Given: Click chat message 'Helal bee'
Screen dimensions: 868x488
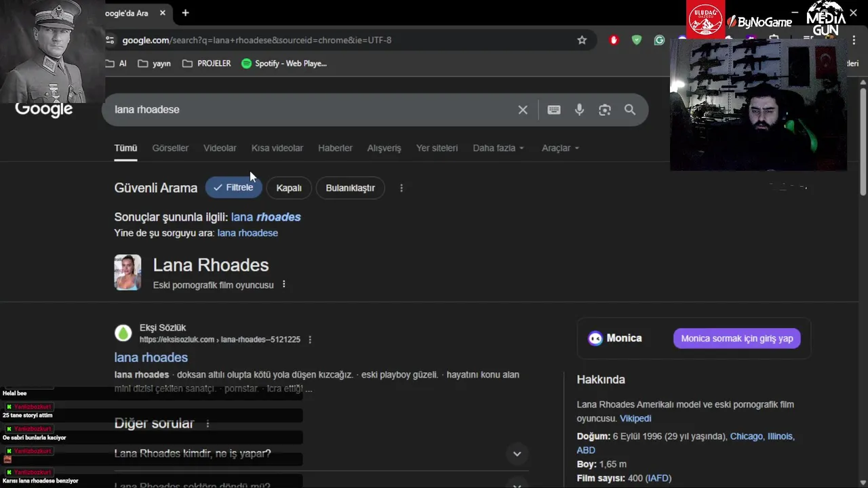Looking at the screenshot, I should (x=14, y=393).
